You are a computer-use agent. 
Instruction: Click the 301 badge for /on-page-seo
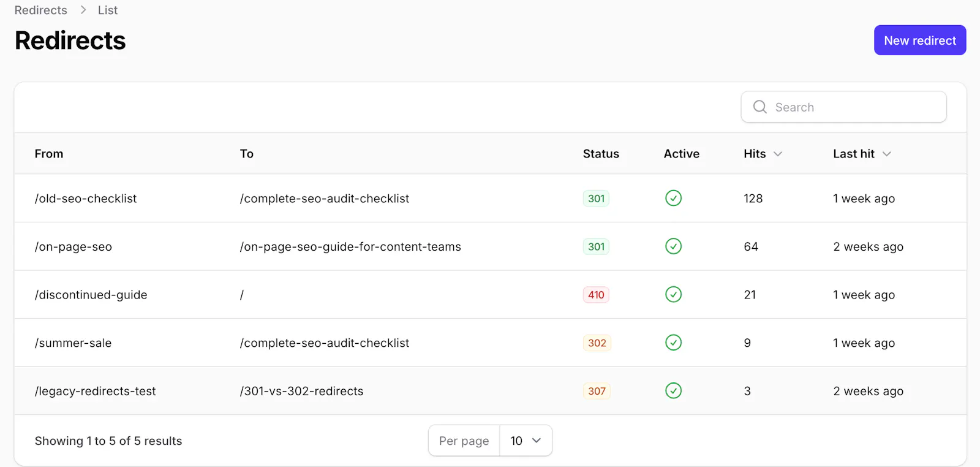click(x=596, y=246)
